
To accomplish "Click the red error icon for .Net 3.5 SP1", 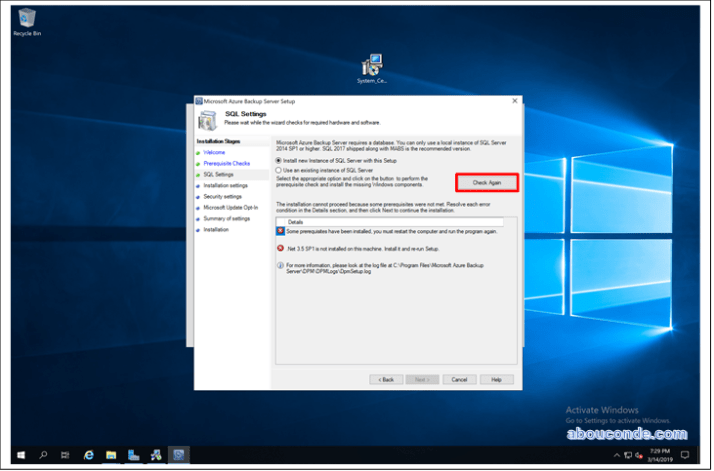I will [280, 247].
